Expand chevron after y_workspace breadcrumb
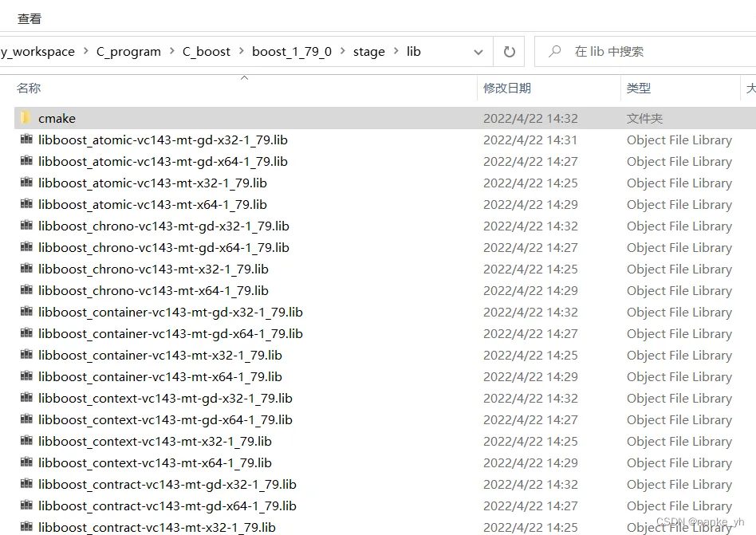This screenshot has height=535, width=756. click(86, 51)
